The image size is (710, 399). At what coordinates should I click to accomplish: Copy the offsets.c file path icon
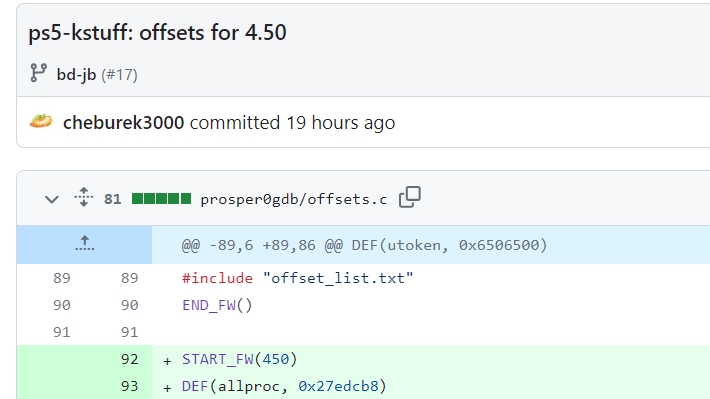[x=410, y=197]
